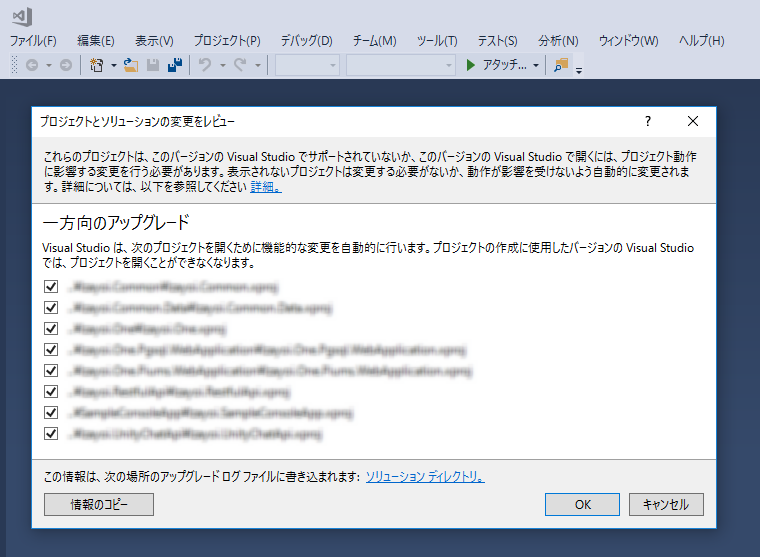Screen dimensions: 760x557
Task: Click the redo arrow icon
Action: tap(240, 65)
